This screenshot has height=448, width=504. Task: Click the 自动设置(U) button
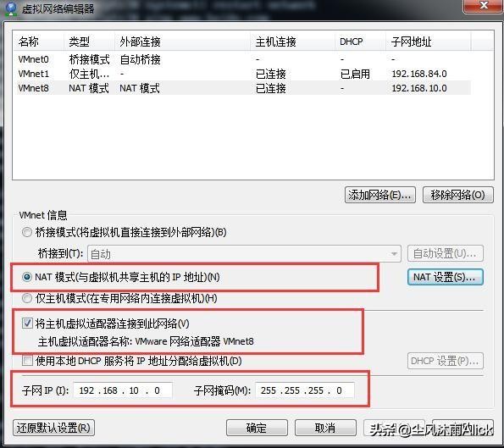tap(446, 253)
